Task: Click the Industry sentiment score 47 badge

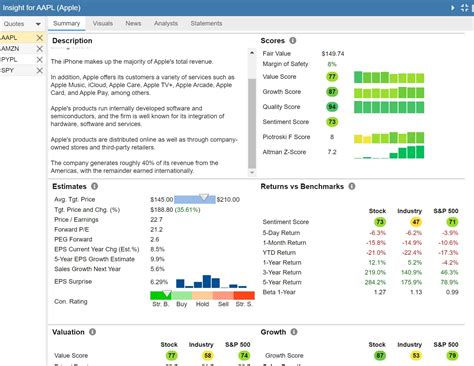Action: (x=416, y=222)
